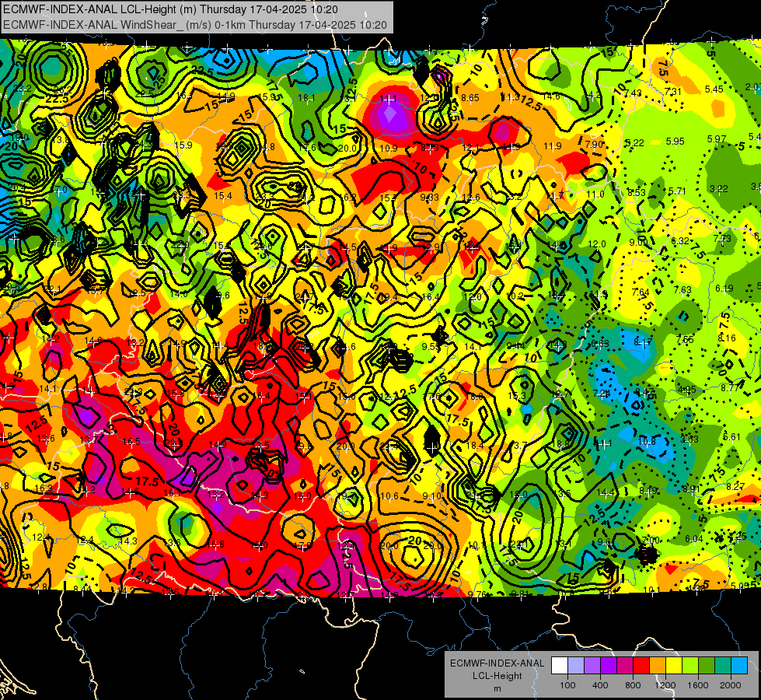
Task: Click the 7.90 wind shear value
Action: [x=594, y=144]
